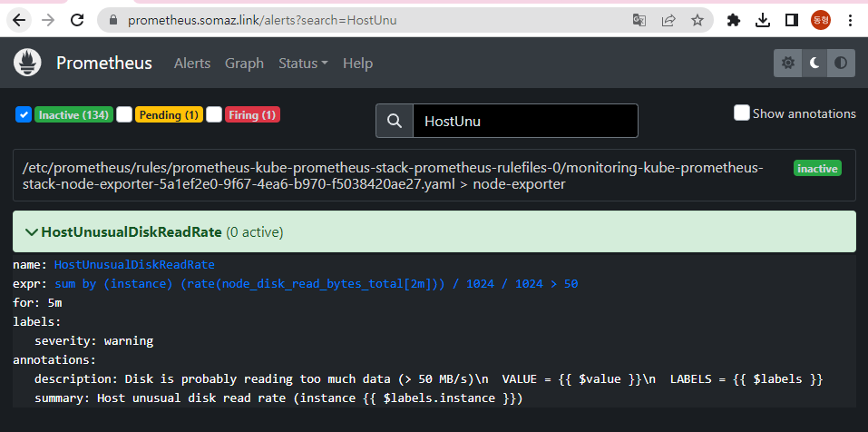
Task: Open the translate page icon
Action: point(639,21)
